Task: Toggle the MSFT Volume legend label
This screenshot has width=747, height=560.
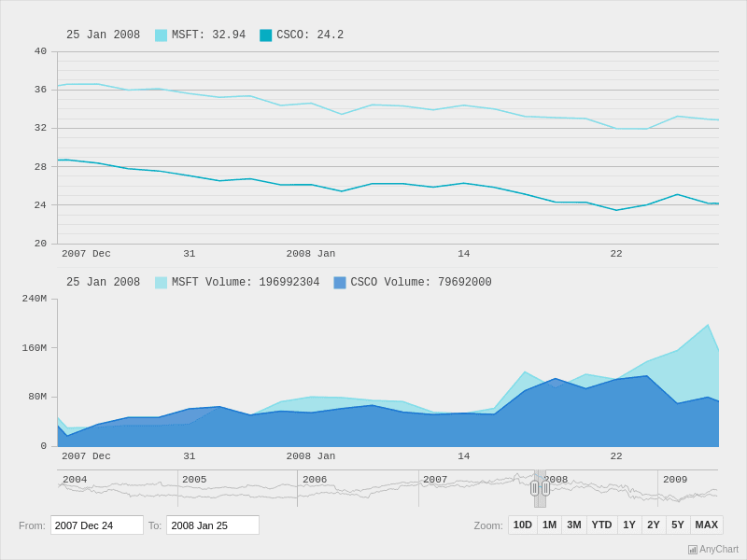Action: (x=246, y=283)
